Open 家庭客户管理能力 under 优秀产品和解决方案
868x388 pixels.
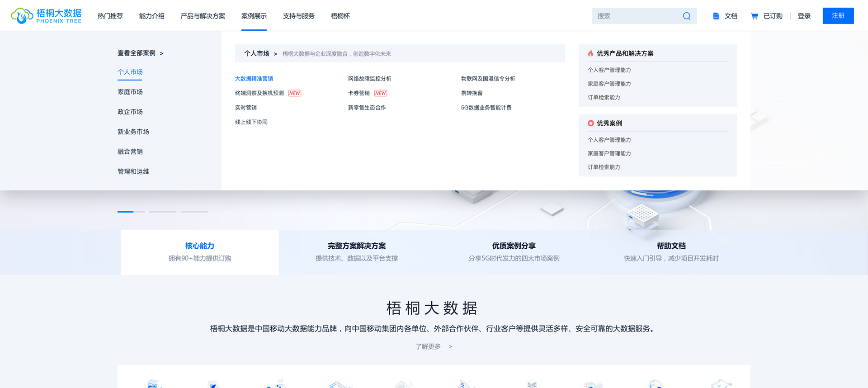click(x=609, y=84)
